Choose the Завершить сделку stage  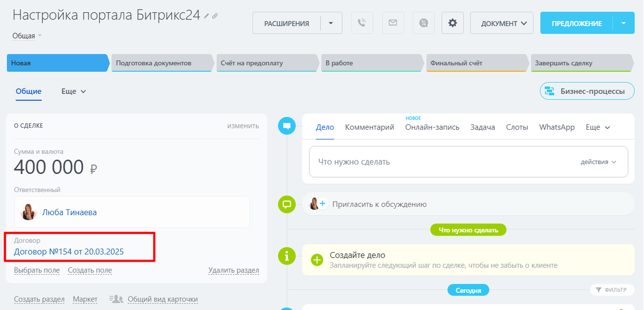[582, 63]
